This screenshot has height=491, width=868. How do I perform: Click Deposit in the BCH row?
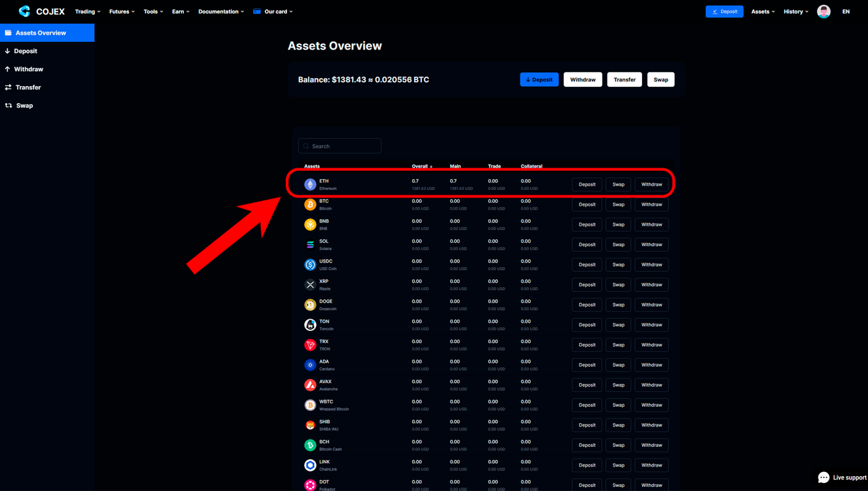(x=587, y=445)
